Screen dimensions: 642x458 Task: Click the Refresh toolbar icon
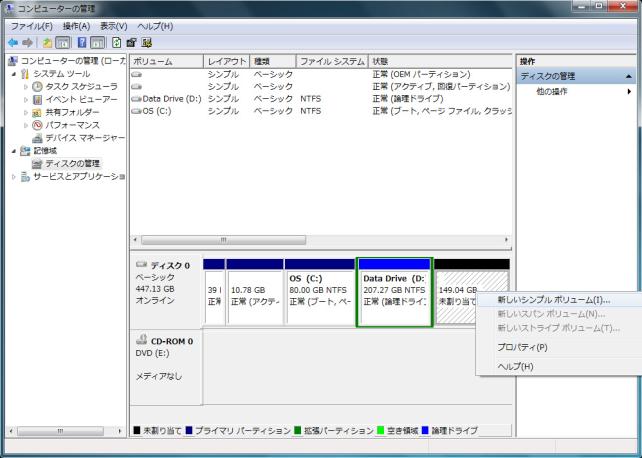pos(116,42)
